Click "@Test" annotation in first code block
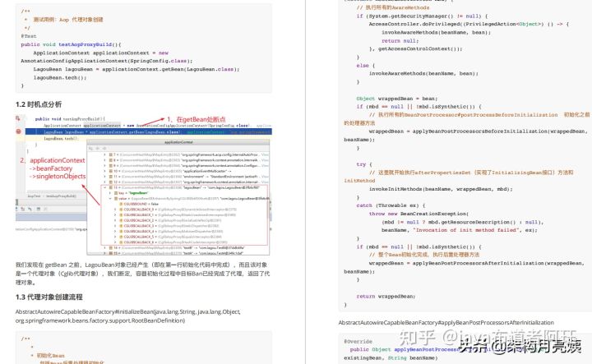This screenshot has height=364, width=592. pos(29,36)
